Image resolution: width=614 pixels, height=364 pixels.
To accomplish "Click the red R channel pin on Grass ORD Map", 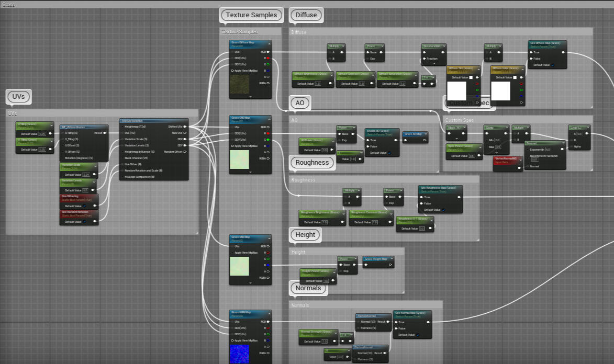I will [268, 133].
